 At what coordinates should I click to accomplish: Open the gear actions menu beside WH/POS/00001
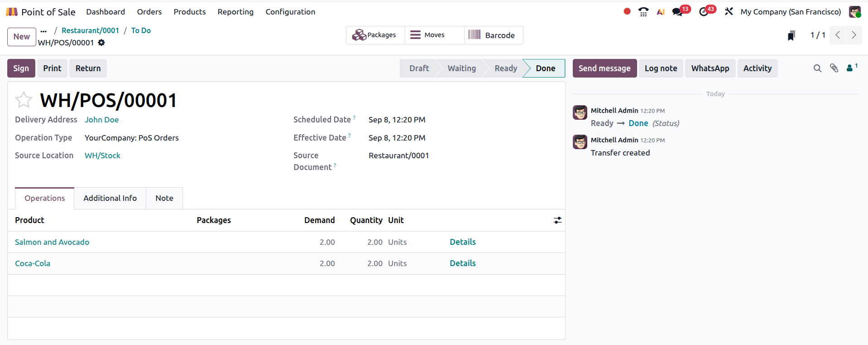tap(101, 43)
